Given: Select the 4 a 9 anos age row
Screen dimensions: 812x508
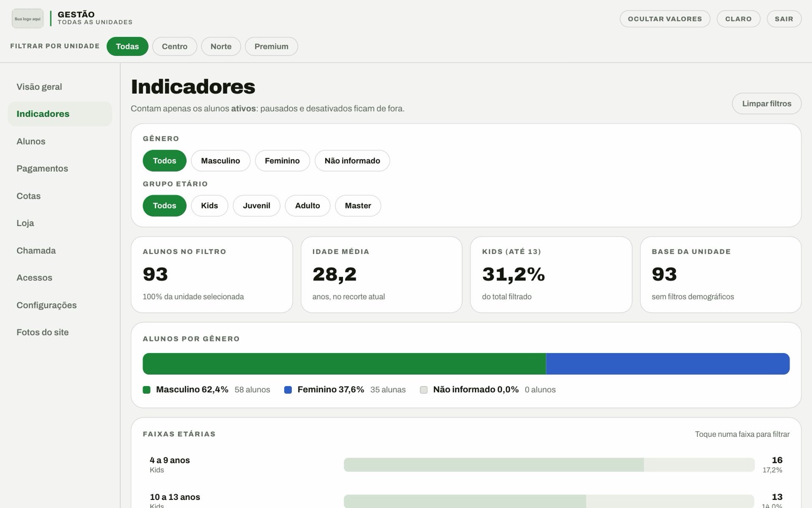Looking at the screenshot, I should pyautogui.click(x=466, y=465).
